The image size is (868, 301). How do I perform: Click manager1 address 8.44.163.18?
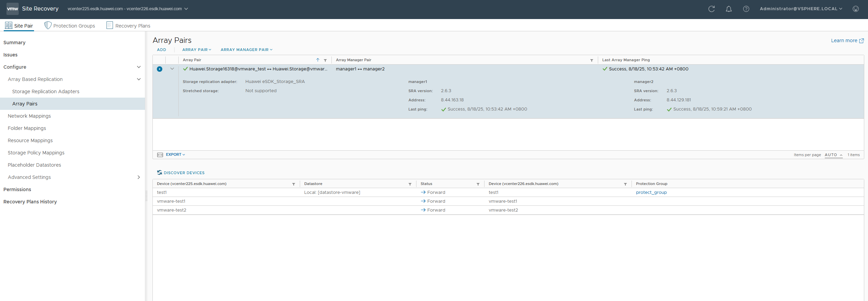[452, 100]
